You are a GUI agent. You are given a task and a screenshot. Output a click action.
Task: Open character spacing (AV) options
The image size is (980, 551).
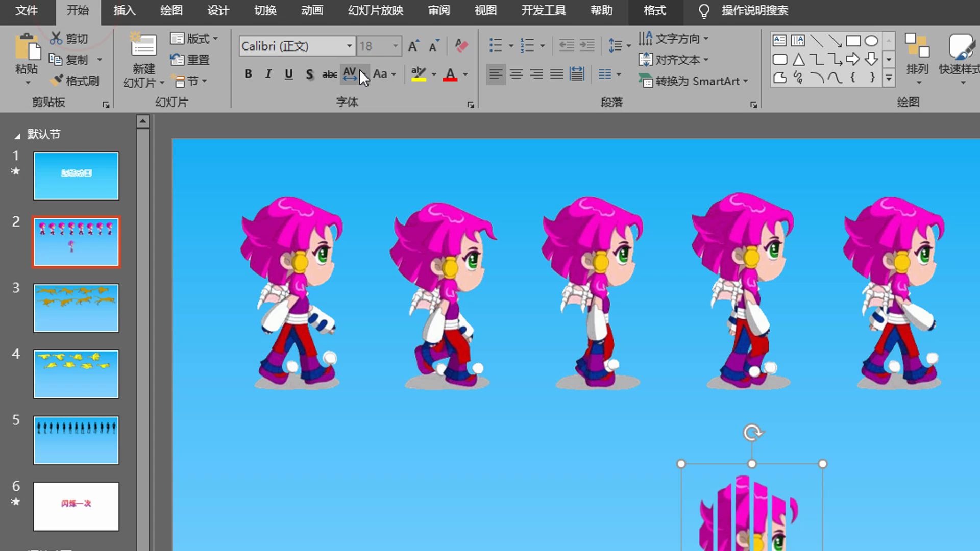click(350, 74)
